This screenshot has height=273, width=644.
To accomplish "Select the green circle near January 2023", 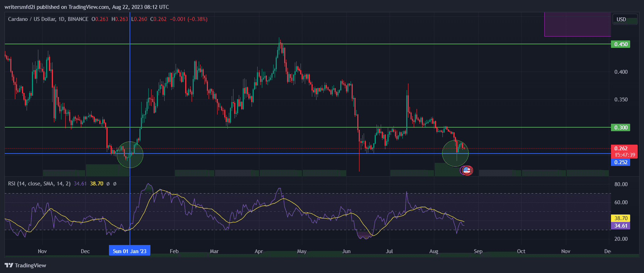I will (130, 154).
